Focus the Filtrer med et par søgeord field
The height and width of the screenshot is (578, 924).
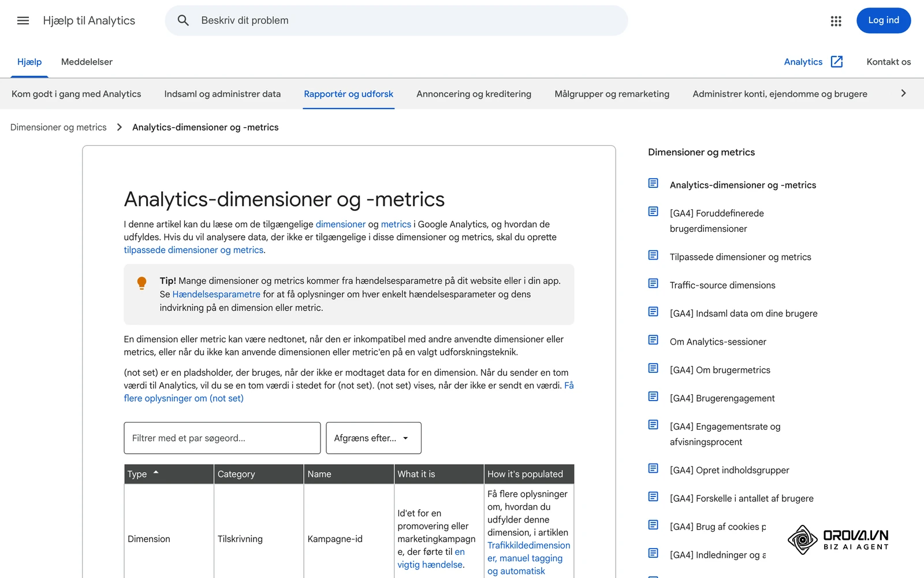222,438
